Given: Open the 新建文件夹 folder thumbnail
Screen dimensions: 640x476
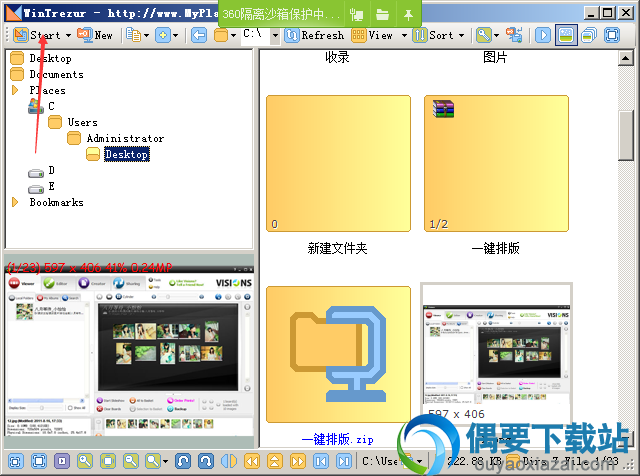Looking at the screenshot, I should [338, 164].
